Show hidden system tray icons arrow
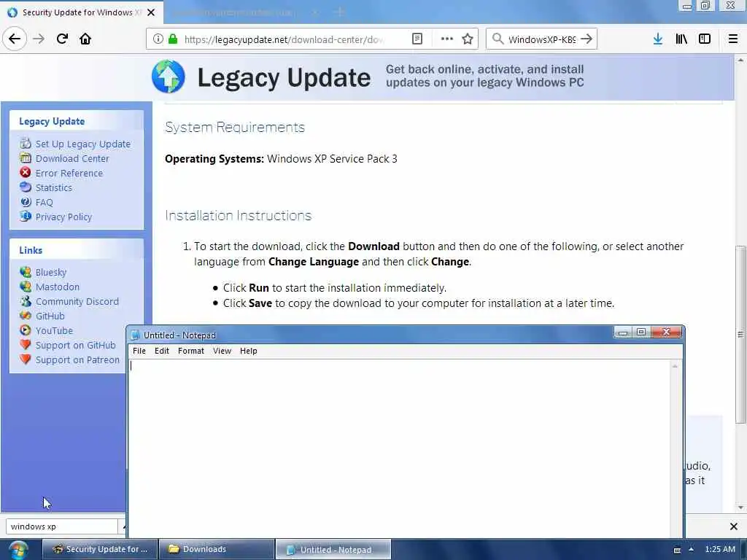The width and height of the screenshot is (747, 560). [x=691, y=549]
